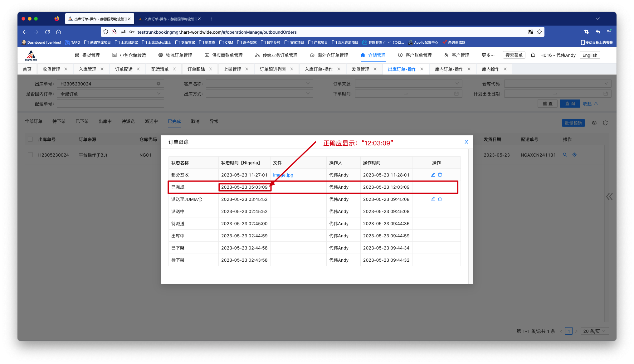
Task: Switch language with English button
Action: 589,55
